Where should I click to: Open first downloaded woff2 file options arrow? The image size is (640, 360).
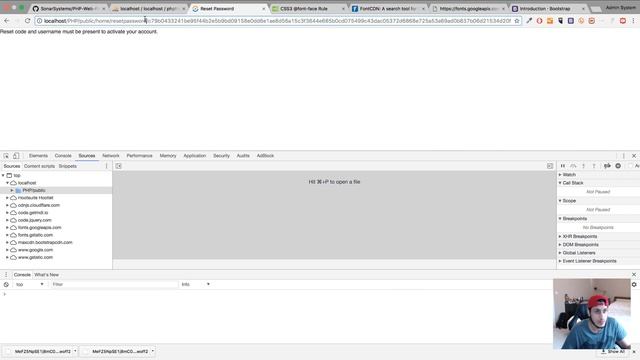[75, 351]
